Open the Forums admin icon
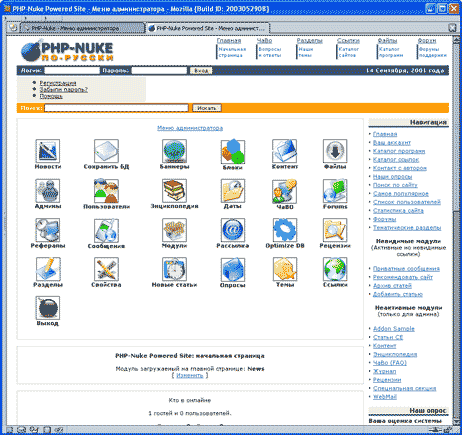The image size is (462, 435). (335, 191)
